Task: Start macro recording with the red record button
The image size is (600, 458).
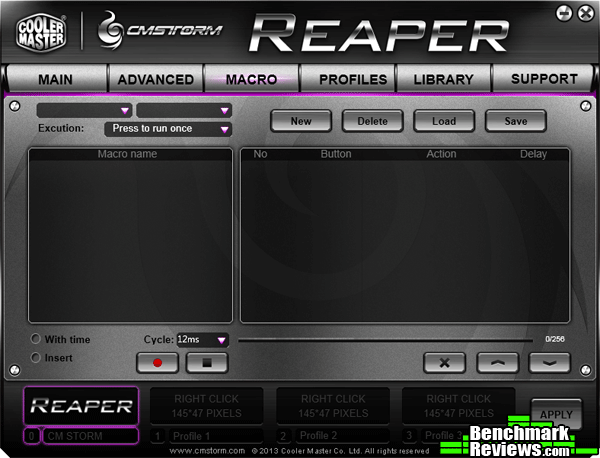Action: pyautogui.click(x=157, y=363)
